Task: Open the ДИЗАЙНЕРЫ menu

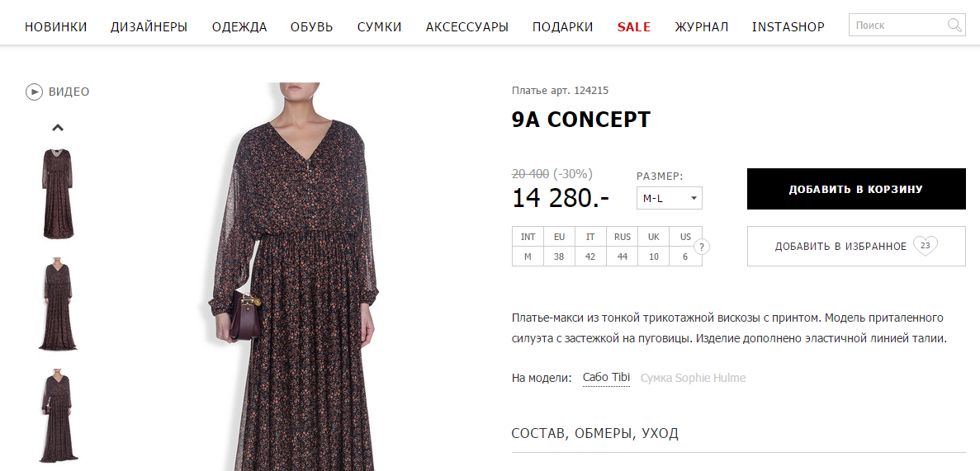Action: [149, 27]
